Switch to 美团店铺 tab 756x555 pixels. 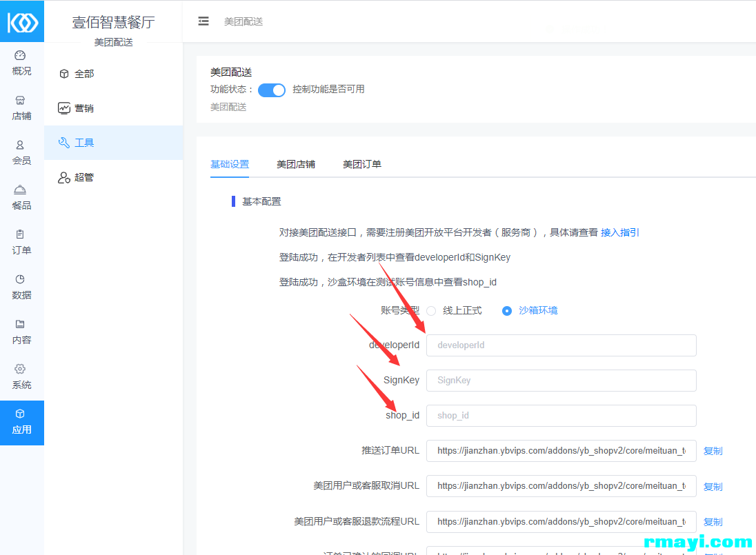click(x=295, y=164)
